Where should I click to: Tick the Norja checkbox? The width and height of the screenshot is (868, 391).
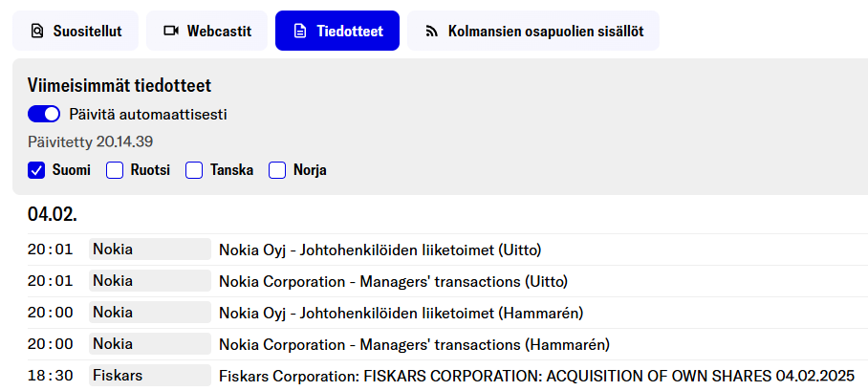(277, 170)
